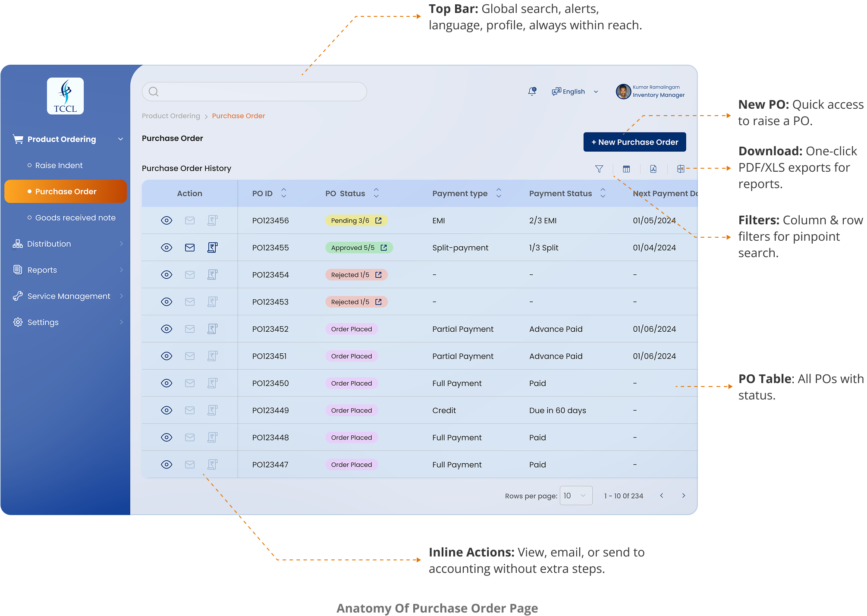867x616 pixels.
Task: Open Rejected 1/5 details for PO123453
Action: click(378, 302)
